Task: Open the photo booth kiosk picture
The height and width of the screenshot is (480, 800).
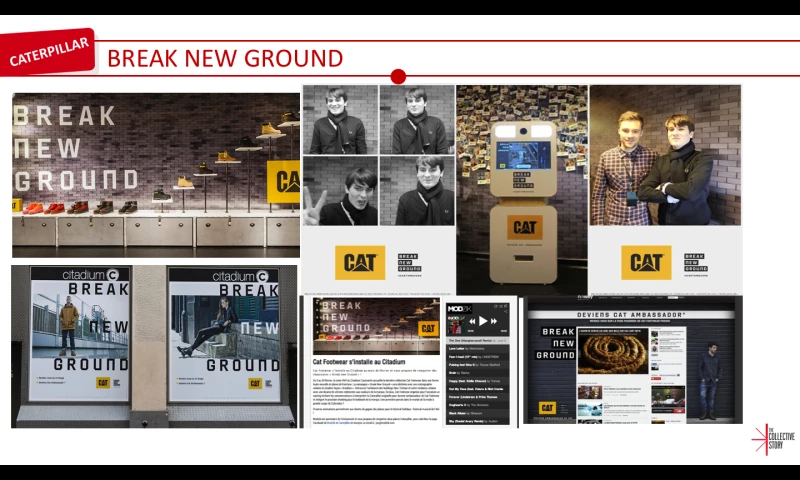Action: 522,190
